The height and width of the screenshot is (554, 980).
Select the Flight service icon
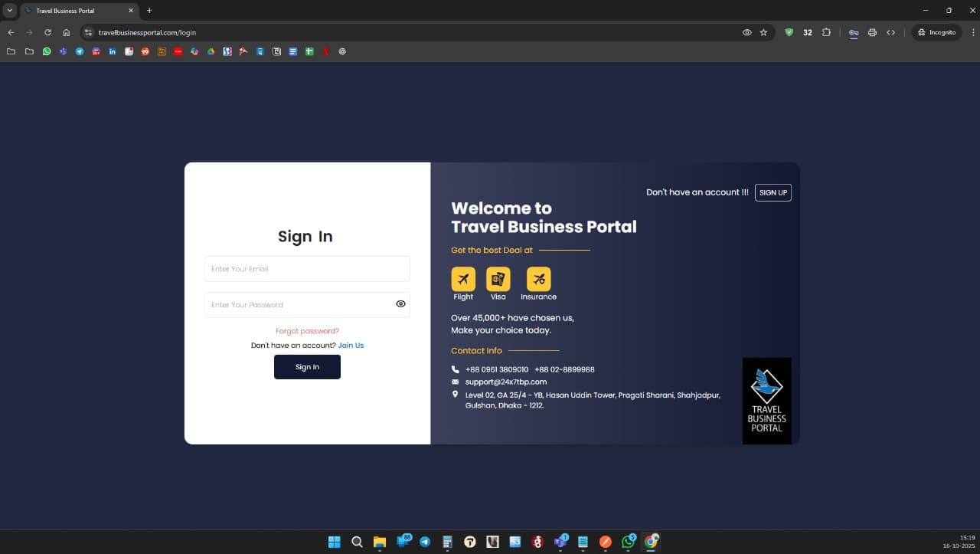click(x=463, y=279)
